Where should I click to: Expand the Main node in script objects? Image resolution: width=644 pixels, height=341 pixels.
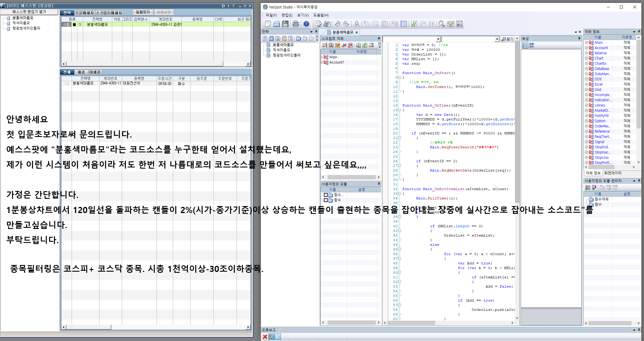322,57
